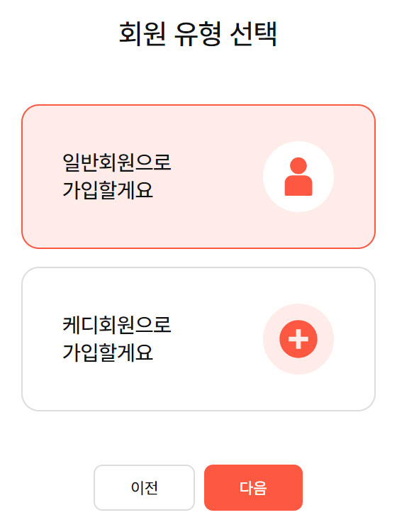The image size is (397, 532).
Task: Select the 일반회원으로 가입할게요 card
Action: pos(198,177)
